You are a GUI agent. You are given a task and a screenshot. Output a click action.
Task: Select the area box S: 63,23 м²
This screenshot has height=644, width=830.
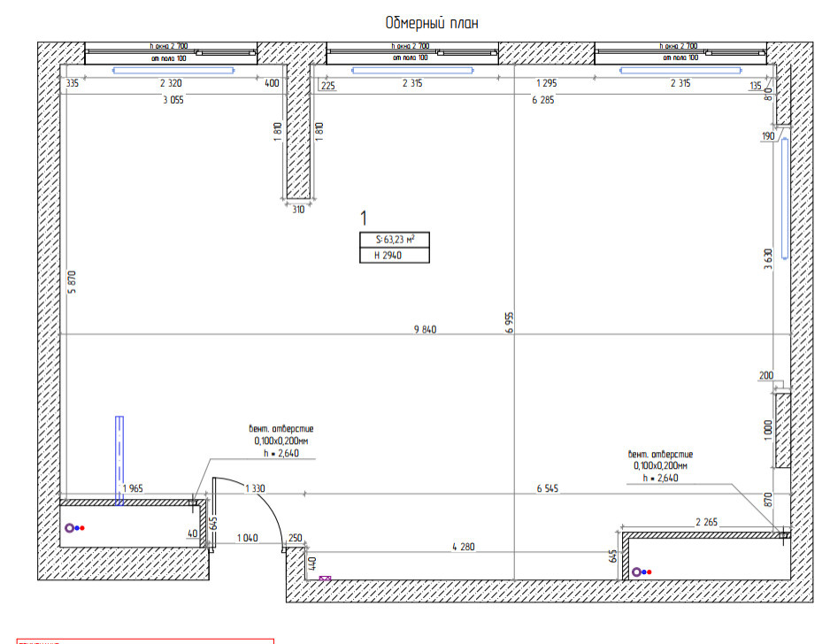click(x=395, y=239)
